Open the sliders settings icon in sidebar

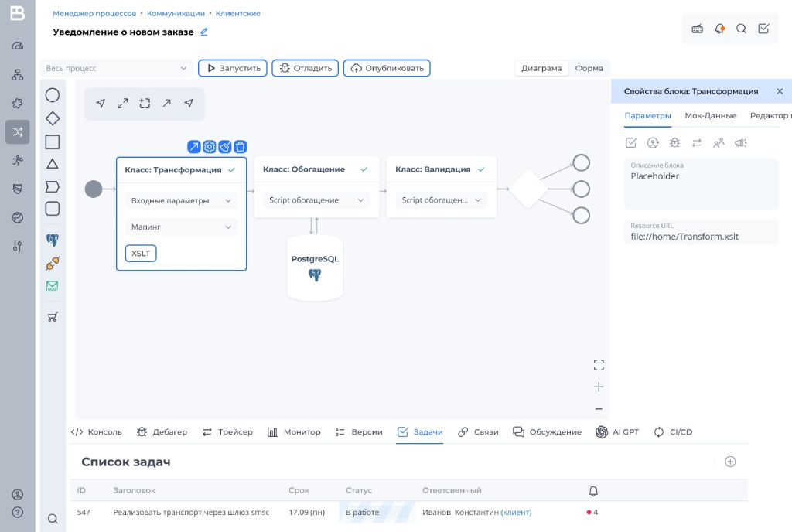(x=18, y=247)
